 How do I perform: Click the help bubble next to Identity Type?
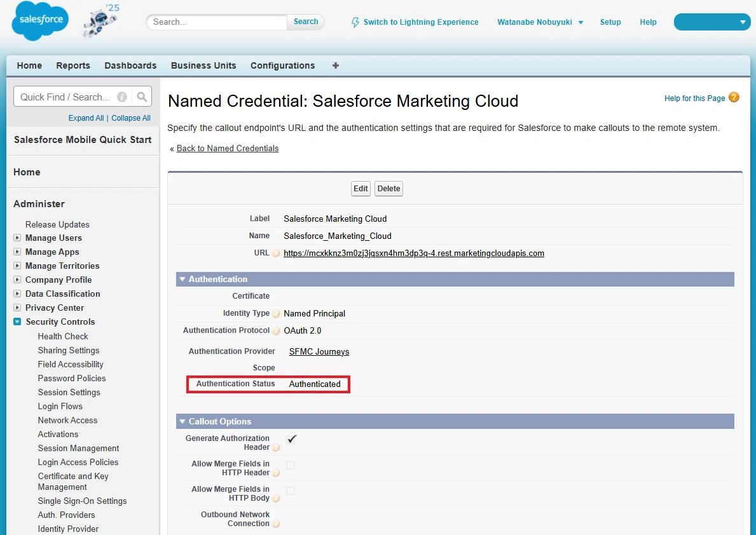[x=276, y=314]
